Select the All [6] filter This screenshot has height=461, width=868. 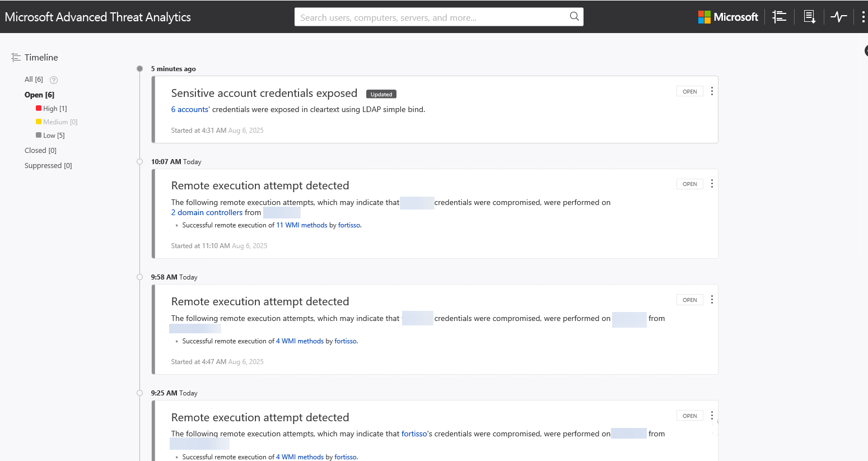pos(34,80)
